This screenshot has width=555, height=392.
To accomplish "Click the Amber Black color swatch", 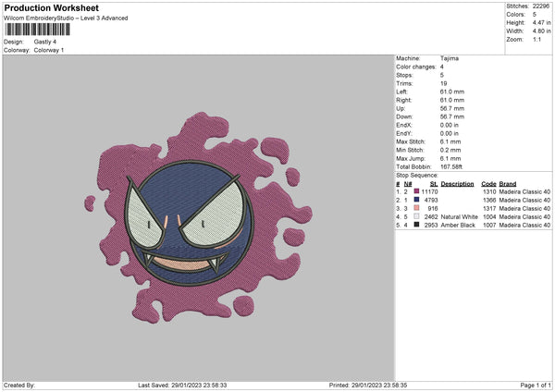I will click(416, 225).
